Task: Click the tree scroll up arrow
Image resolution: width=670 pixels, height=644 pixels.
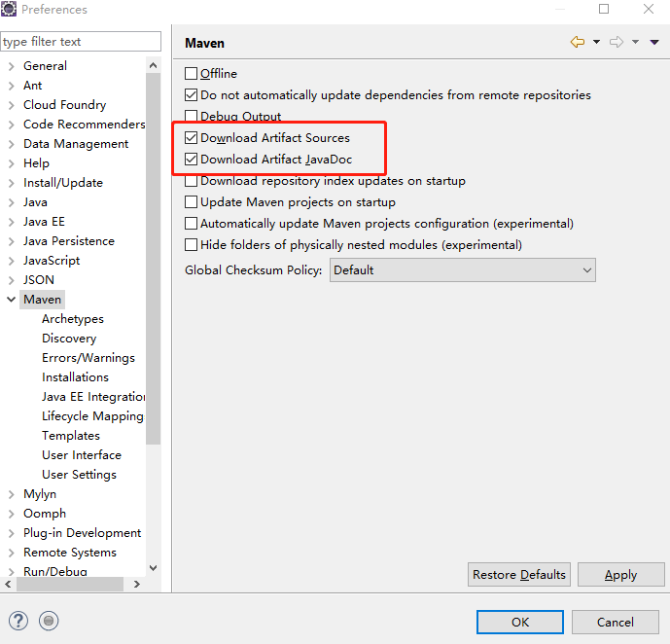Action: [x=154, y=65]
